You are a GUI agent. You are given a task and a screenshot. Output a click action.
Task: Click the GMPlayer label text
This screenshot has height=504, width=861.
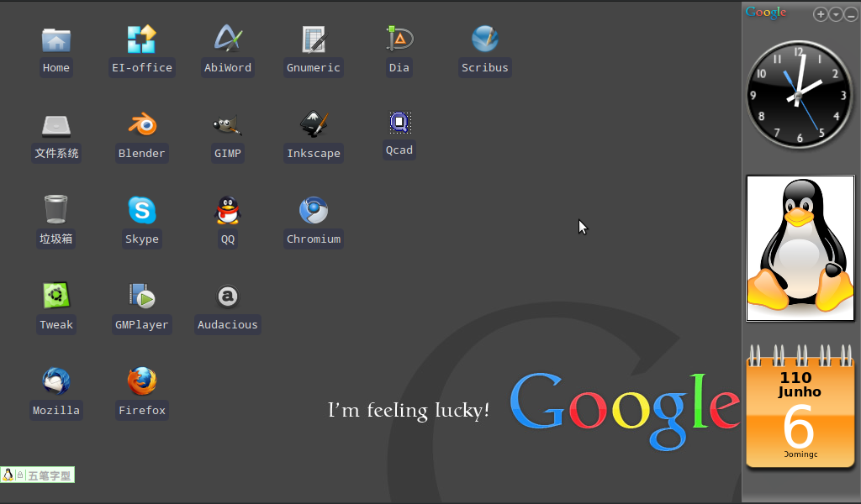(x=141, y=325)
